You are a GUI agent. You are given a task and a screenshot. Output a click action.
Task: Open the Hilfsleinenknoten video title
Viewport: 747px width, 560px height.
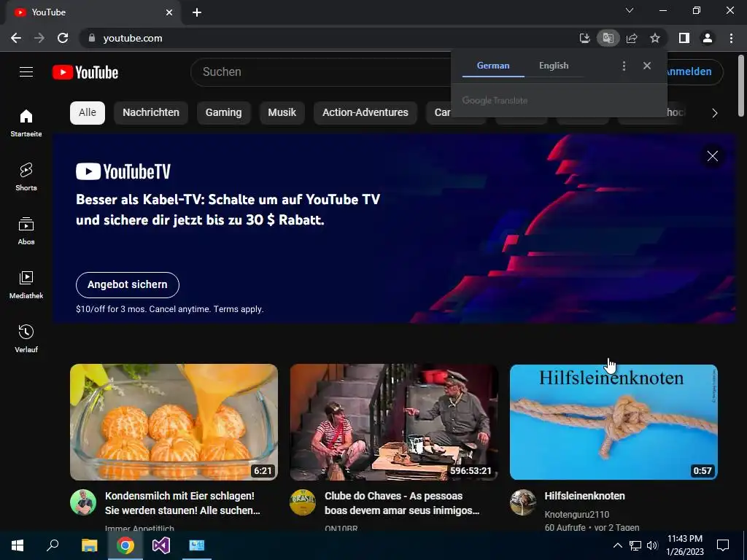coord(584,496)
